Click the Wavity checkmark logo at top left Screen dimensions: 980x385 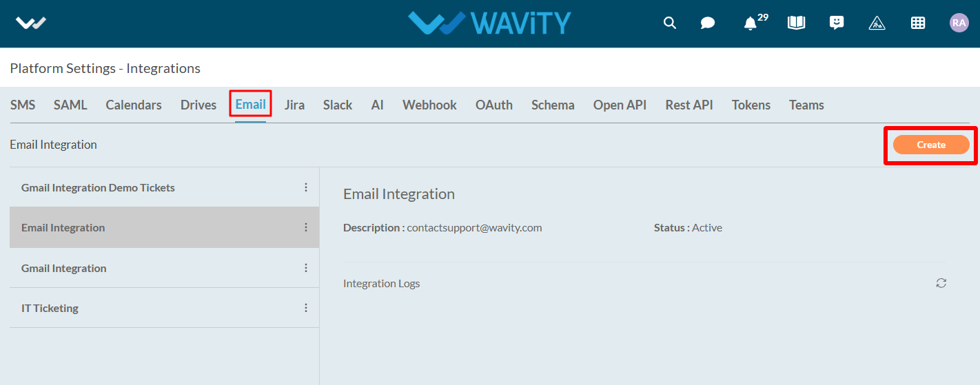(31, 23)
